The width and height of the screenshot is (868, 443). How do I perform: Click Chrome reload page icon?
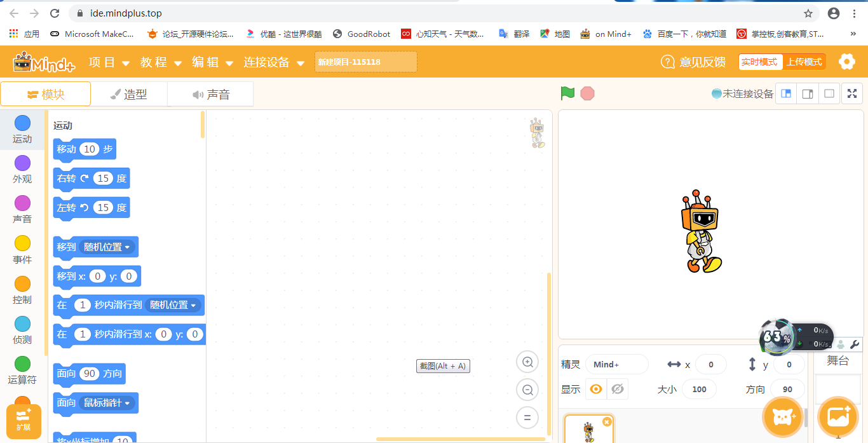[x=55, y=13]
